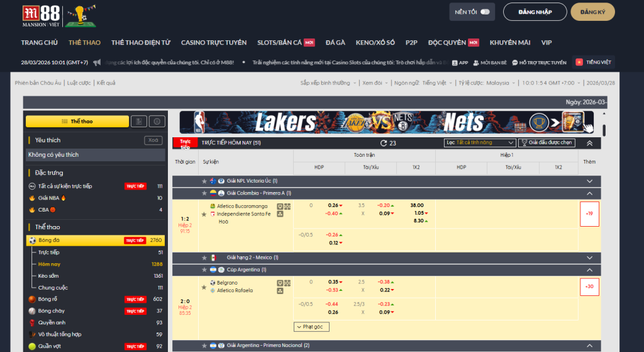Open live stream icon for Atletico Bucaramanga match
The height and width of the screenshot is (352, 644).
[280, 207]
